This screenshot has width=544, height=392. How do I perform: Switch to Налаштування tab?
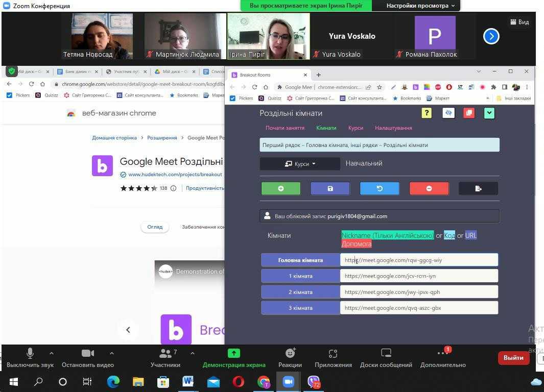click(x=393, y=128)
